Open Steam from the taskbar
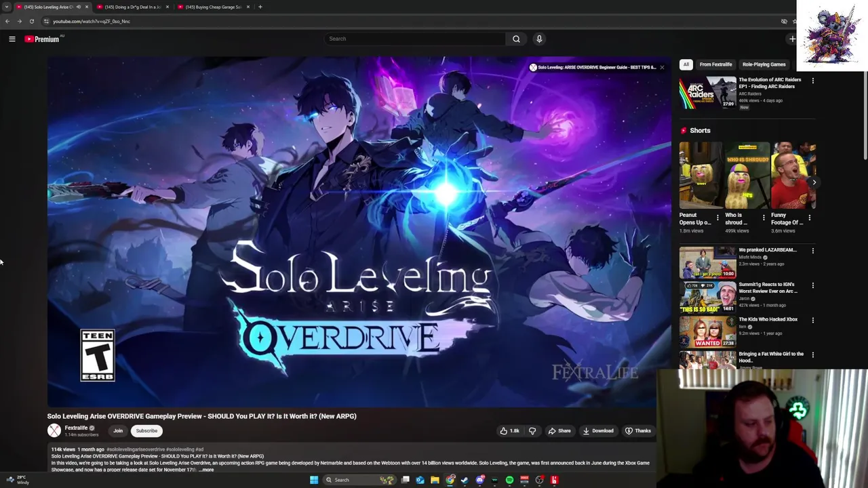The height and width of the screenshot is (488, 868). pyautogui.click(x=465, y=480)
